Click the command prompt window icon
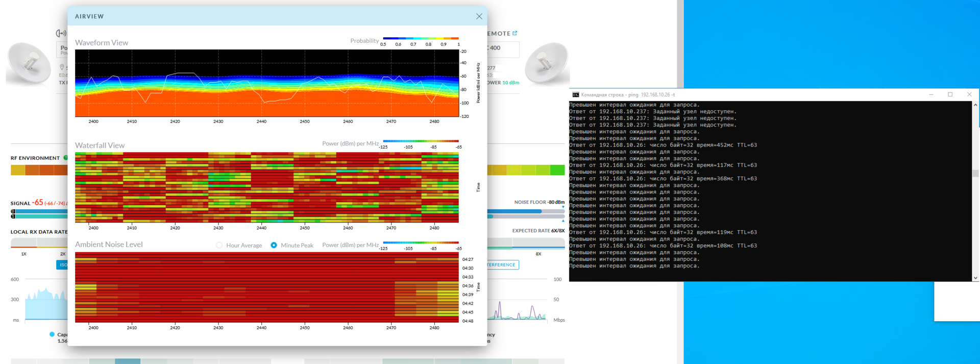This screenshot has height=364, width=980. pos(575,95)
